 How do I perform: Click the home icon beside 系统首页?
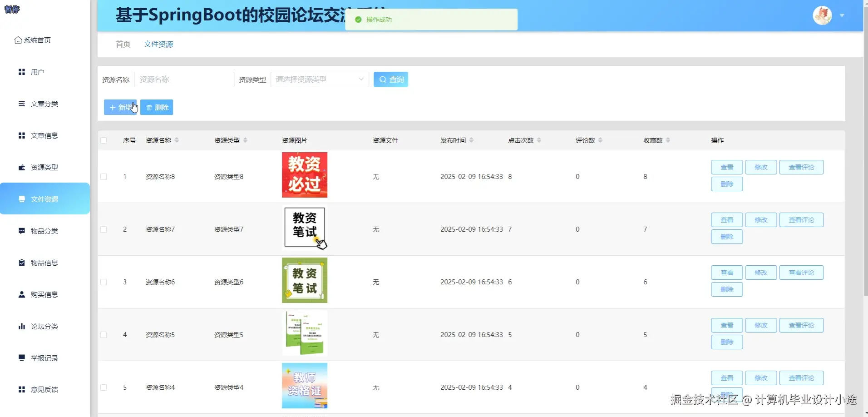18,40
